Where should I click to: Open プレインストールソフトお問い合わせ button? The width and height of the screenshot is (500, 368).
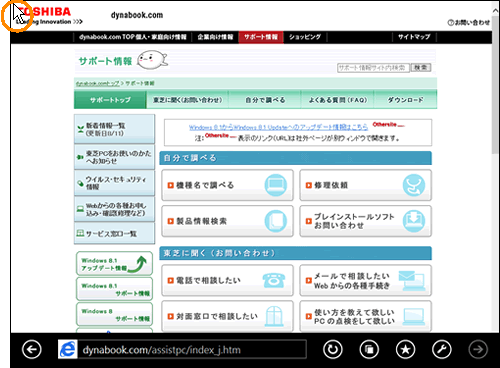(365, 221)
